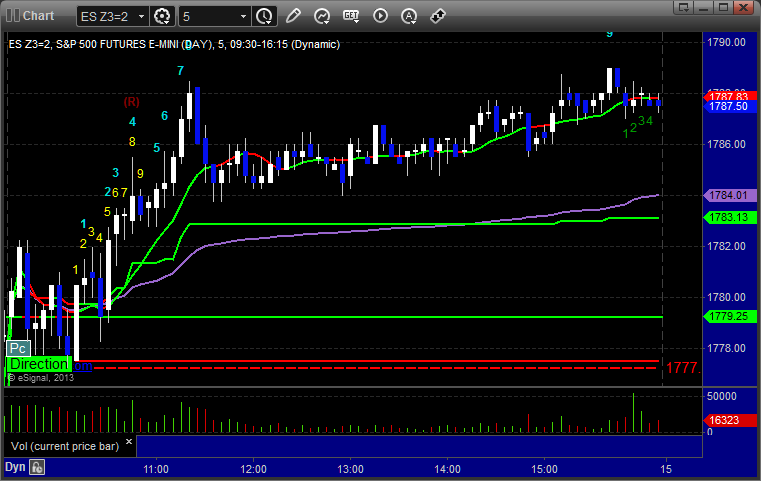Click the 1787.50 blue price marker
The height and width of the screenshot is (481, 761).
point(729,107)
